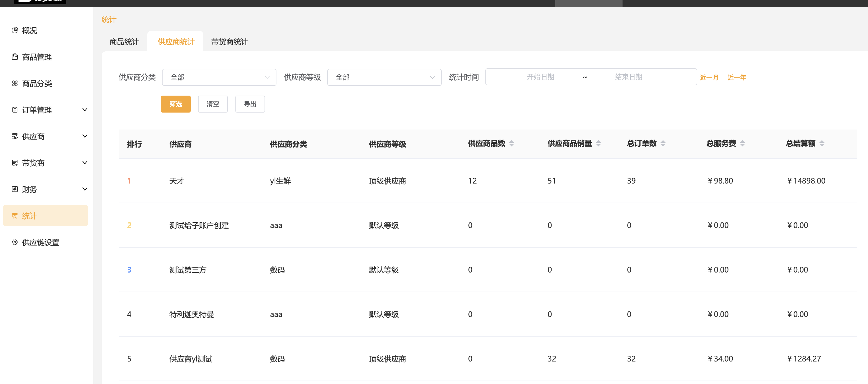The width and height of the screenshot is (868, 384).
Task: Toggle sort on 供应商品销量 column
Action: click(598, 143)
